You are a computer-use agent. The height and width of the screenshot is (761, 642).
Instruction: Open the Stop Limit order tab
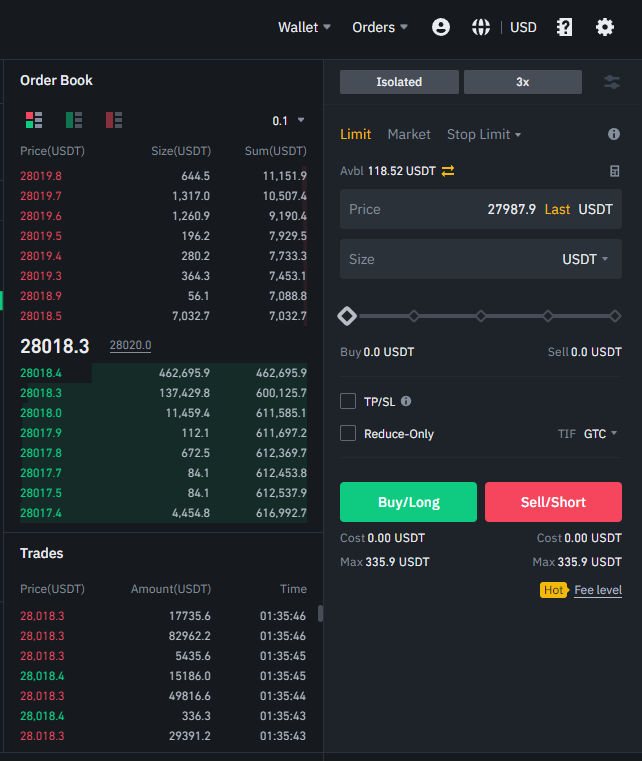(x=484, y=134)
